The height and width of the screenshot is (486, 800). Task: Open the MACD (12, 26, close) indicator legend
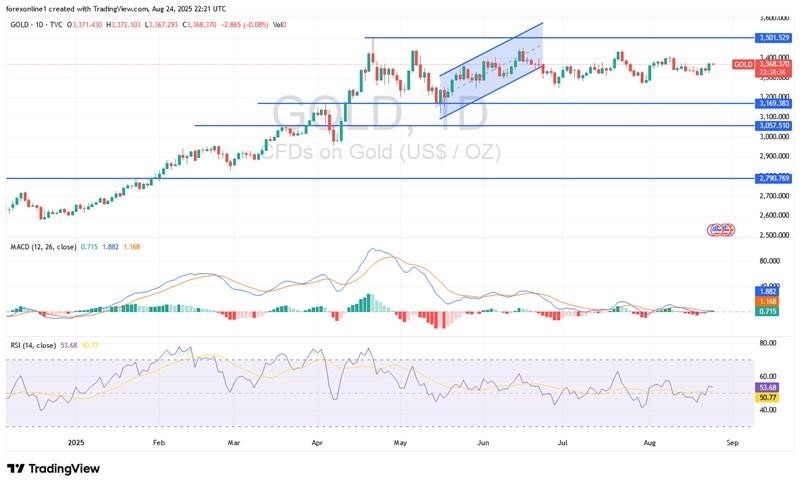click(x=42, y=246)
